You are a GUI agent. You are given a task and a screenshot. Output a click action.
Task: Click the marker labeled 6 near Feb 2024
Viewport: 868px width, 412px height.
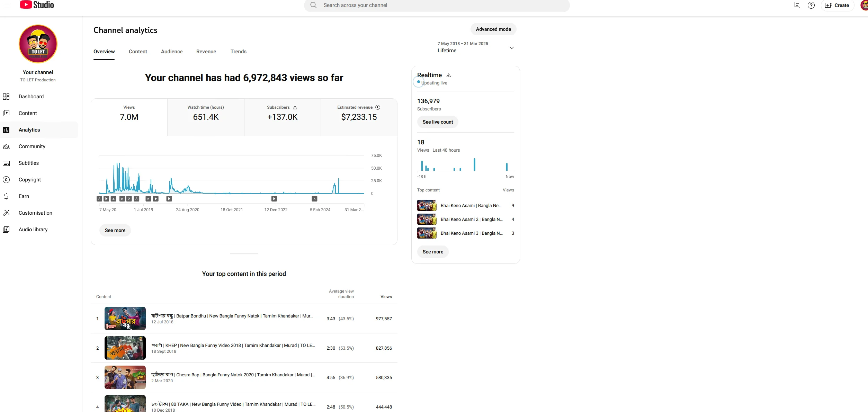[314, 199]
